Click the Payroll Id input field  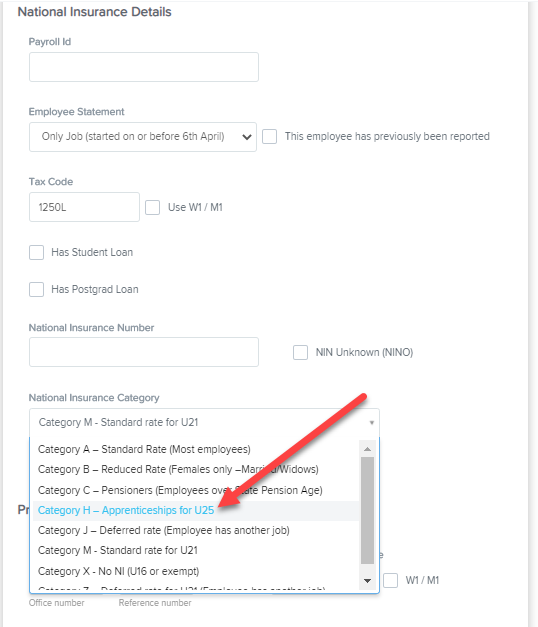point(144,67)
